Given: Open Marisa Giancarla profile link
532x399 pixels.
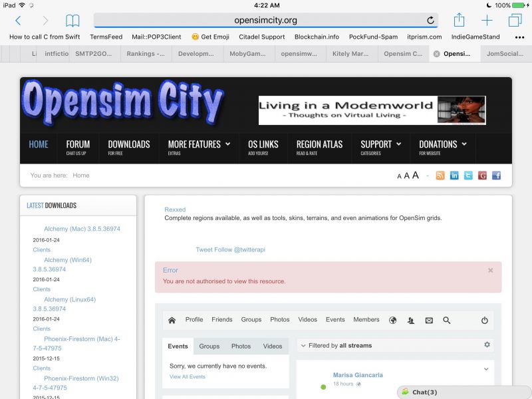Looking at the screenshot, I should coord(358,375).
